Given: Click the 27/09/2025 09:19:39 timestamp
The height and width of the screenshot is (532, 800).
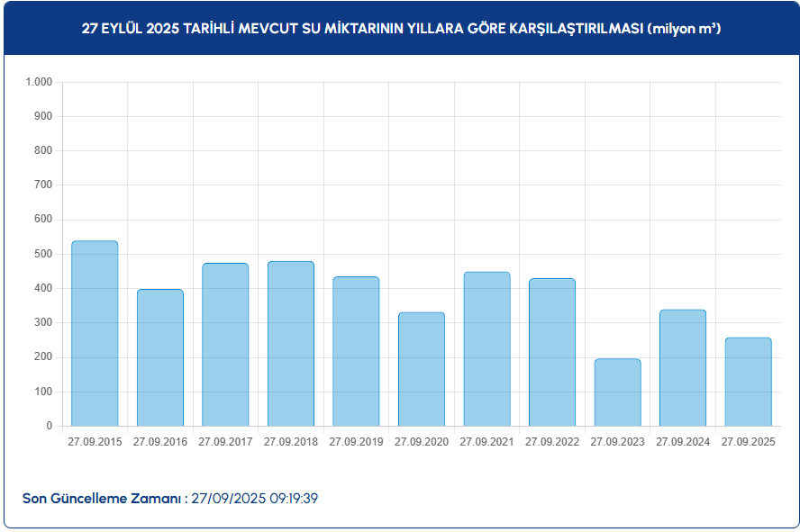Looking at the screenshot, I should (255, 498).
